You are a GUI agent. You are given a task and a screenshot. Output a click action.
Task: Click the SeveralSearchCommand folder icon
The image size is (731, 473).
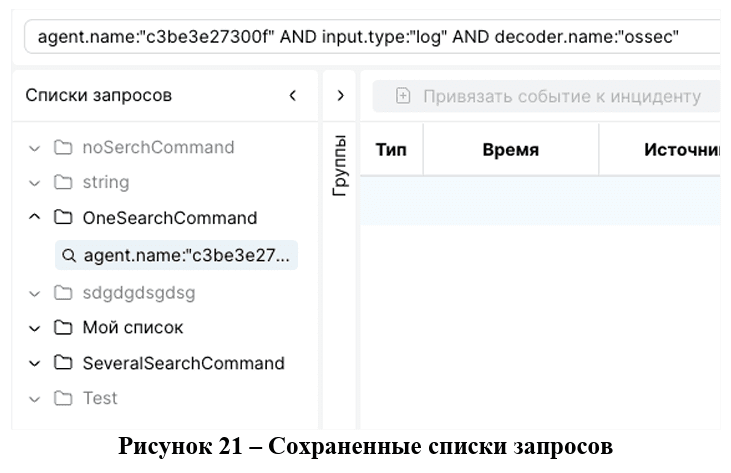coord(63,363)
